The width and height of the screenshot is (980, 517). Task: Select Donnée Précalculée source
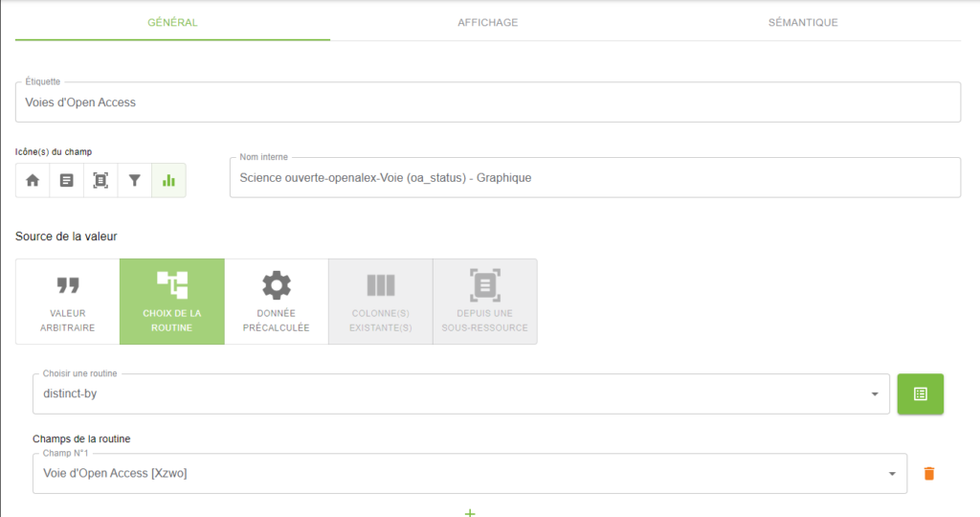coord(277,302)
